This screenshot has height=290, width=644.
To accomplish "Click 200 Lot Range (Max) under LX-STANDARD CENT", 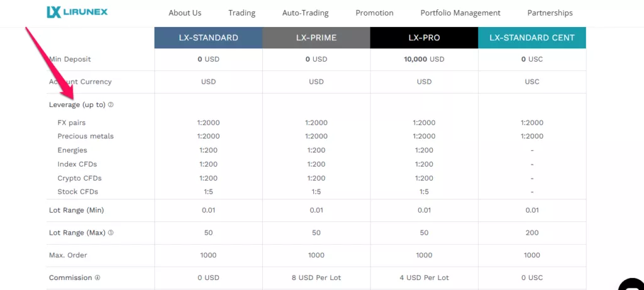I will pos(532,233).
